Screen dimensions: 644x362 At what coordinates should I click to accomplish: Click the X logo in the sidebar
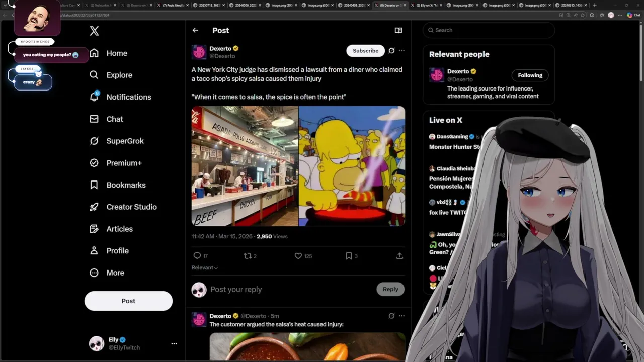point(94,31)
